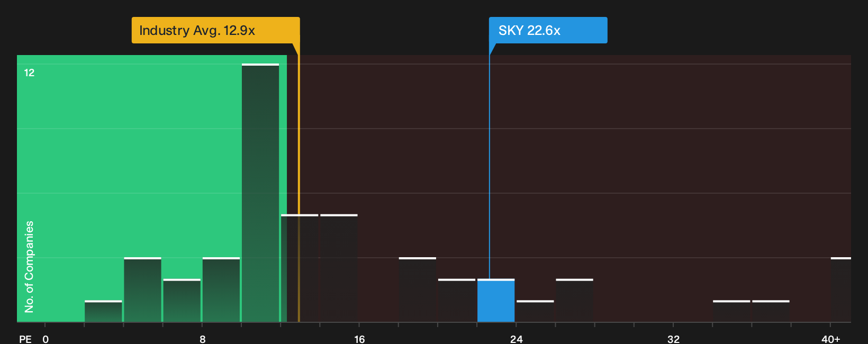868x344 pixels.
Task: Click the x-axis tick label 16
Action: click(359, 339)
